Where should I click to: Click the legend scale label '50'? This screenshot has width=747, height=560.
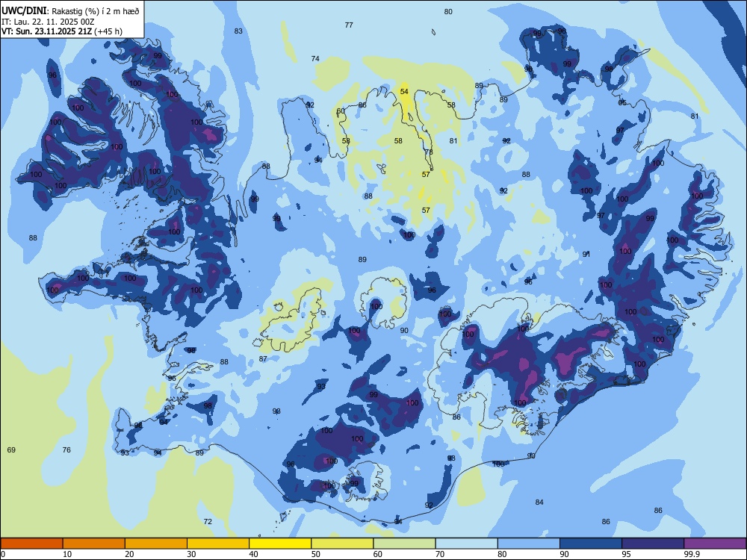click(x=315, y=554)
